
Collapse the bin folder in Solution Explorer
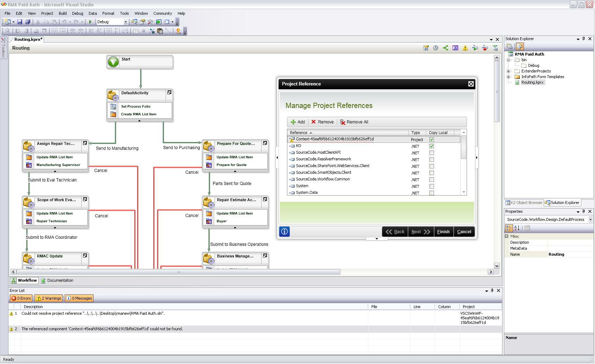coord(508,60)
